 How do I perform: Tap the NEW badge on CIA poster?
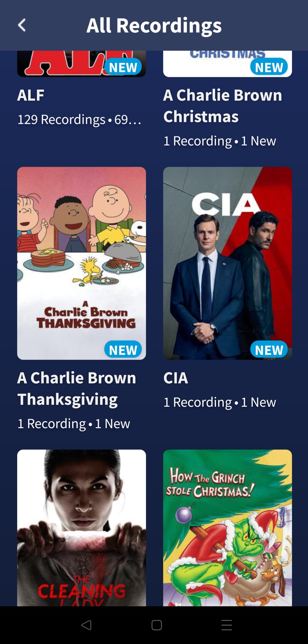coord(269,349)
